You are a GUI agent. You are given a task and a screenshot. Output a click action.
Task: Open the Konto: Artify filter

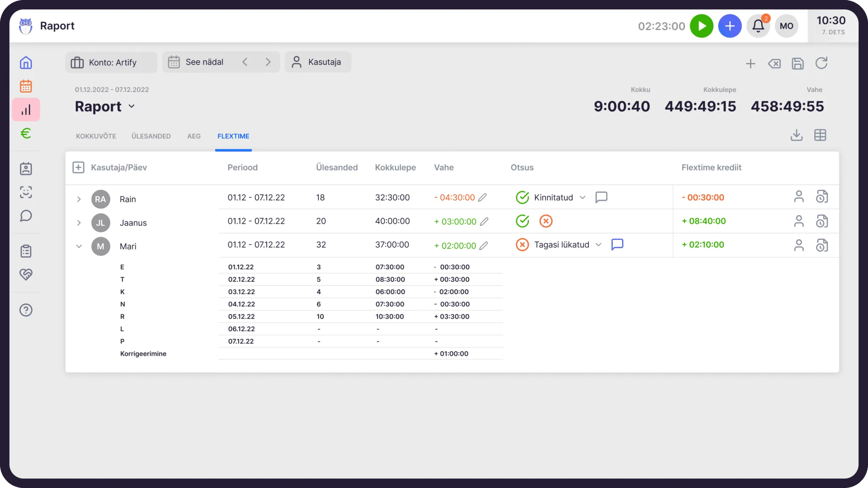[x=111, y=62]
